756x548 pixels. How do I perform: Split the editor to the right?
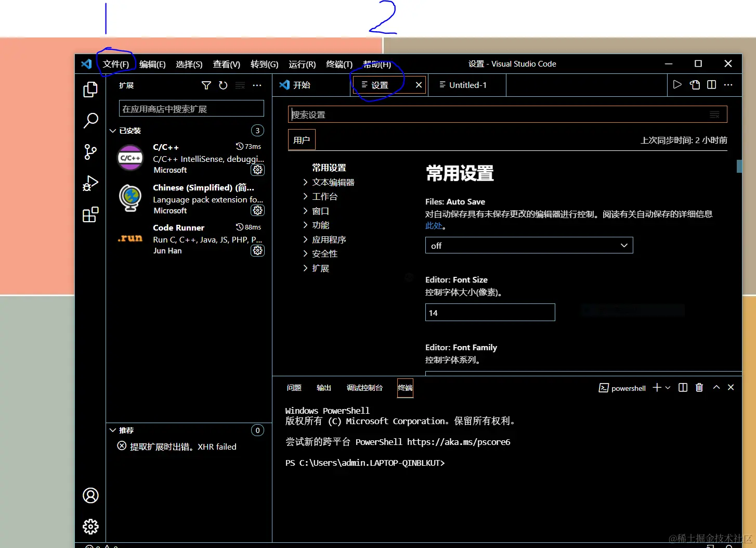[x=711, y=85]
